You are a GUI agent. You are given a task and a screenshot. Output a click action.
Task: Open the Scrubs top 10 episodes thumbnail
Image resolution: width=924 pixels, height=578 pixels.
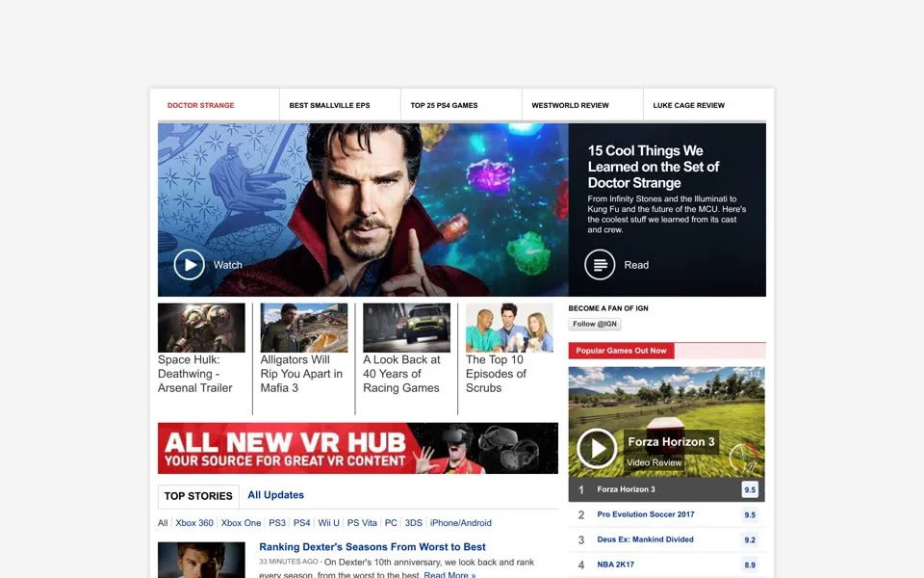click(x=510, y=328)
